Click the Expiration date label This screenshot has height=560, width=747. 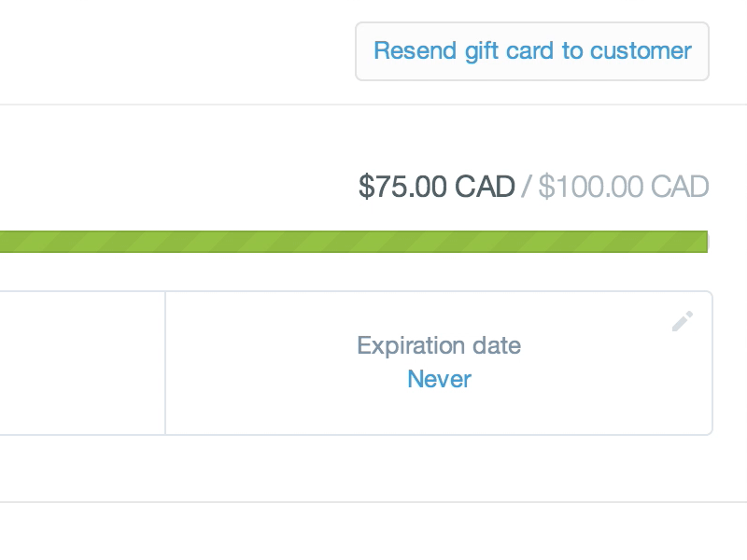[x=438, y=345]
